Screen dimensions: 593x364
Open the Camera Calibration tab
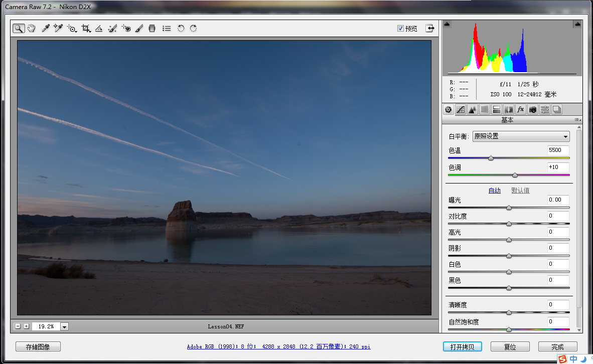(x=533, y=109)
